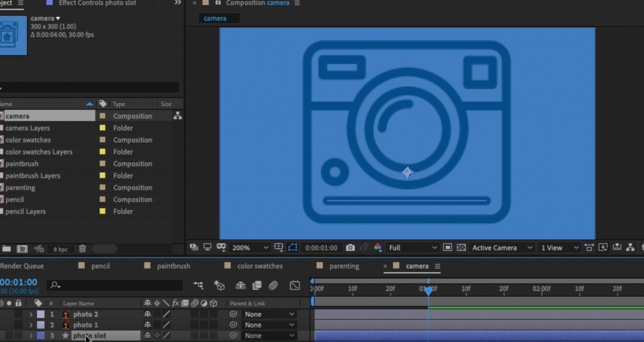Open the Active Camera view dropdown

502,248
